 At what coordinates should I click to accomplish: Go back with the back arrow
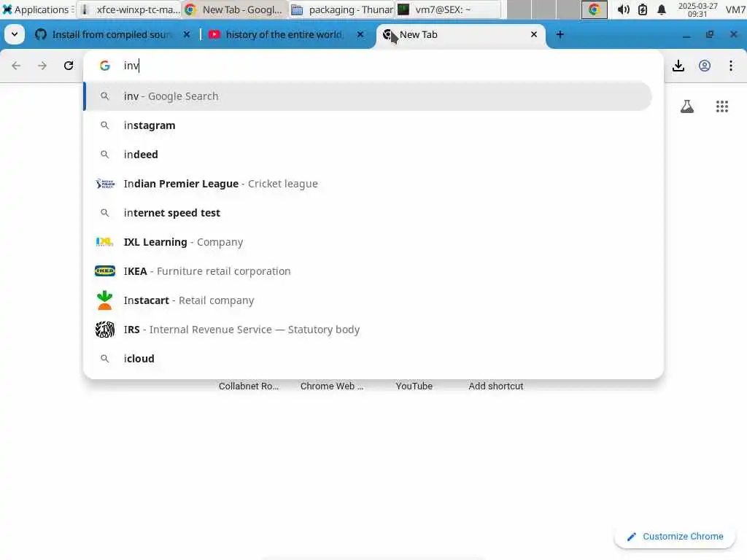pyautogui.click(x=16, y=66)
